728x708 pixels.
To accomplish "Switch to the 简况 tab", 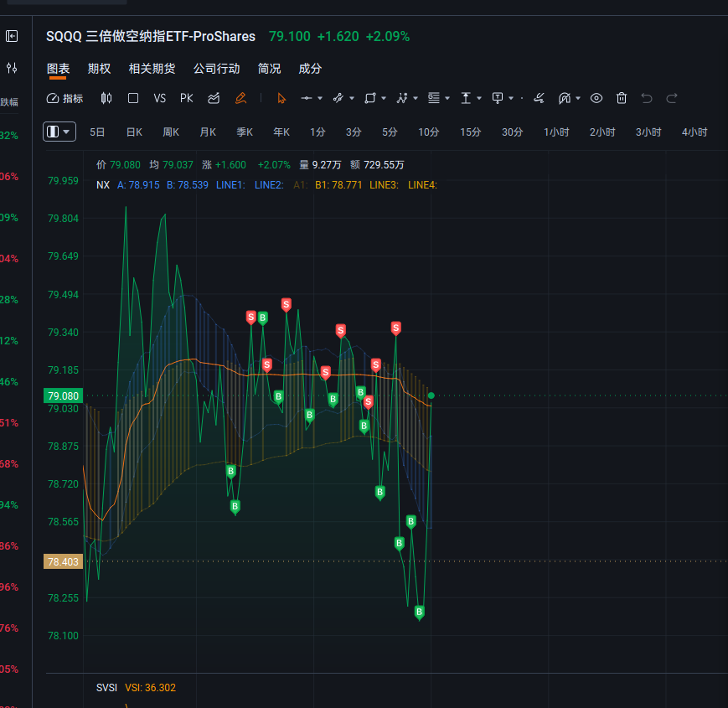I will point(269,69).
